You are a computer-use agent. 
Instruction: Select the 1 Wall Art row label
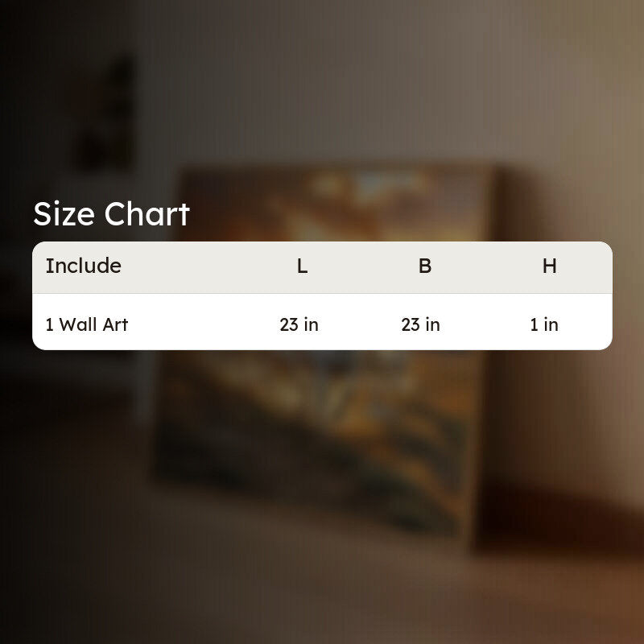[87, 324]
